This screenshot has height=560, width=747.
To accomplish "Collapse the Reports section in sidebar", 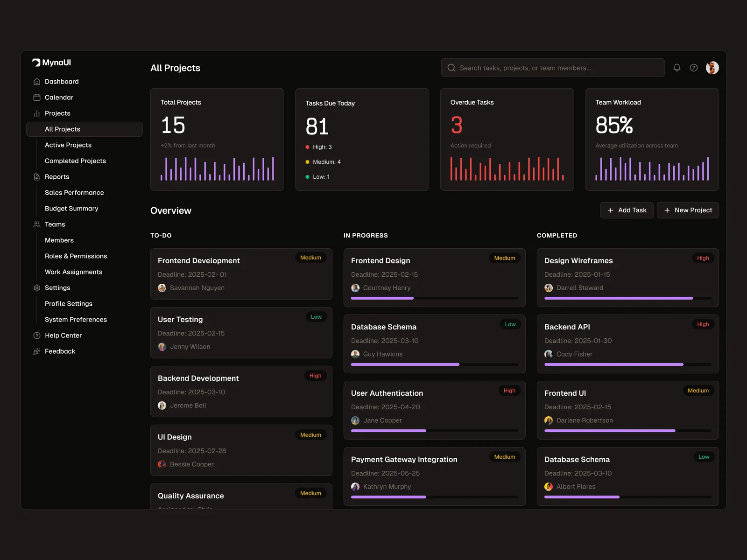I will pyautogui.click(x=57, y=177).
